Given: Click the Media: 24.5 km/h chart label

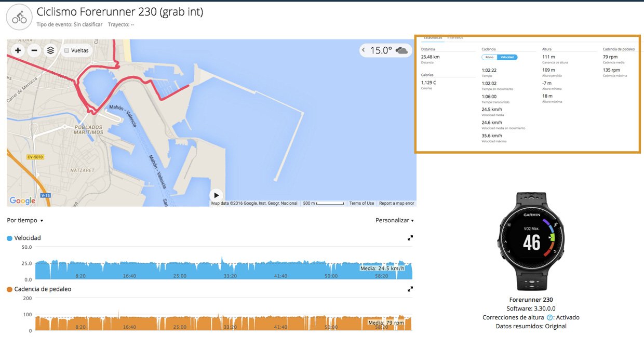Looking at the screenshot, I should (x=382, y=269).
